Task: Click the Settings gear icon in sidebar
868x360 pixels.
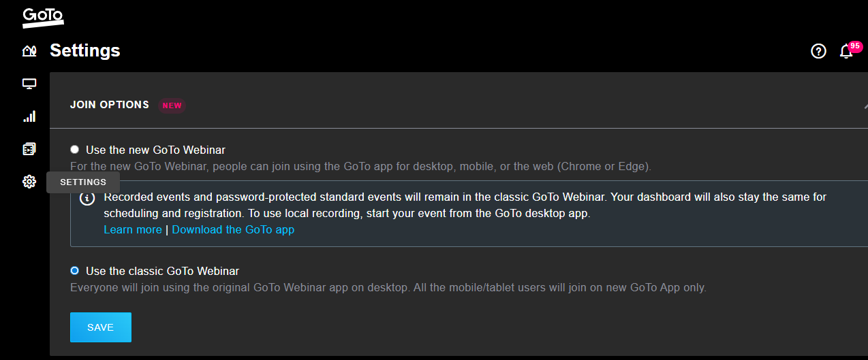Action: pos(29,182)
